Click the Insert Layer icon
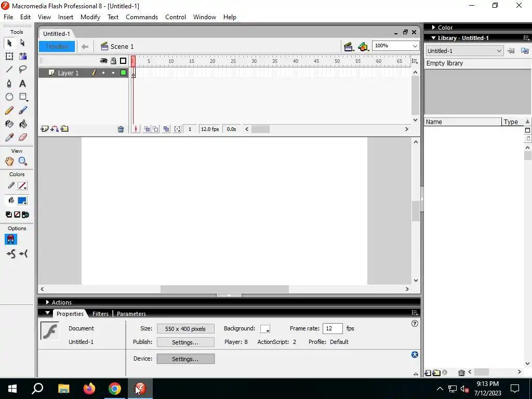Viewport: 532px width, 399px height. [45, 129]
